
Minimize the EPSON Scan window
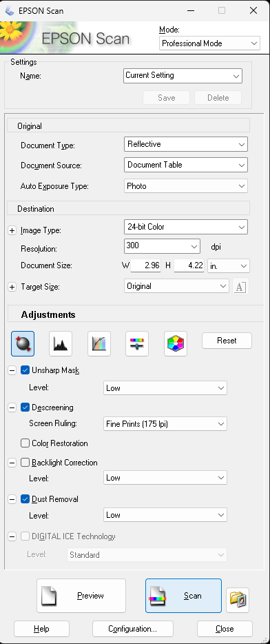tap(191, 10)
